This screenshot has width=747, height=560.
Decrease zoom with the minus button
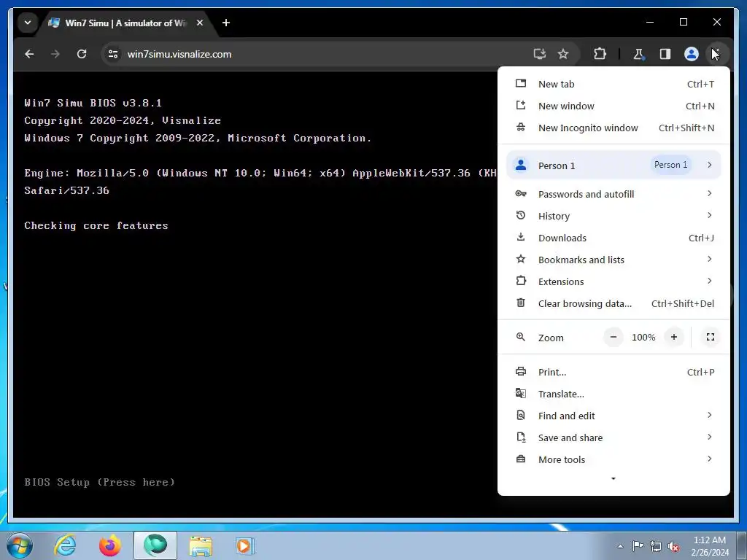pos(613,337)
